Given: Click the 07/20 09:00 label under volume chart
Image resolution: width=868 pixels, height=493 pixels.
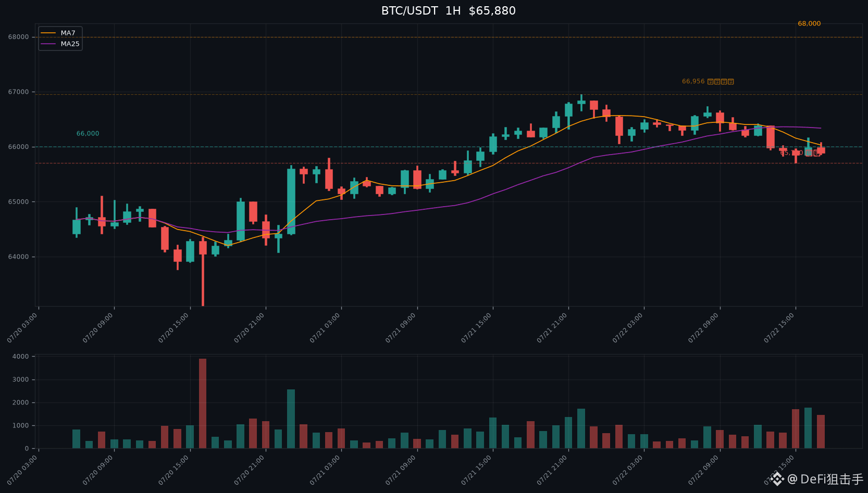Looking at the screenshot, I should click(x=97, y=470).
